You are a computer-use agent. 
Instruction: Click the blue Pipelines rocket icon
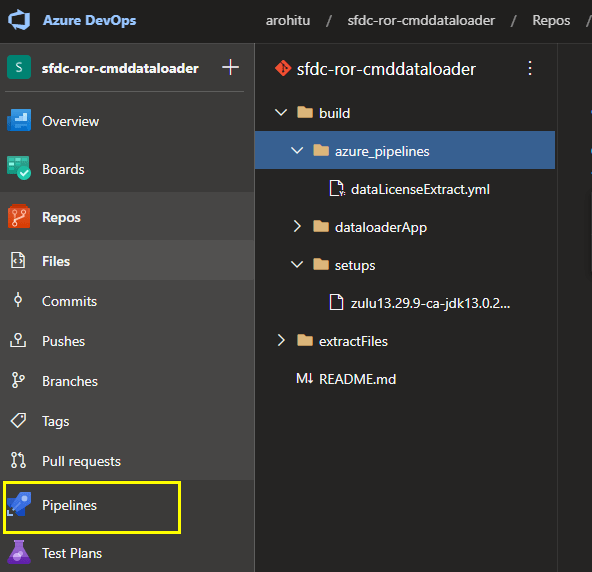click(x=19, y=504)
